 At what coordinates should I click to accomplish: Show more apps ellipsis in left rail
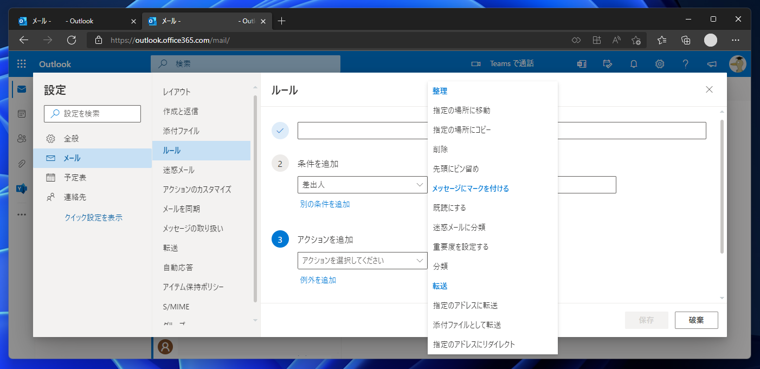[x=21, y=214]
